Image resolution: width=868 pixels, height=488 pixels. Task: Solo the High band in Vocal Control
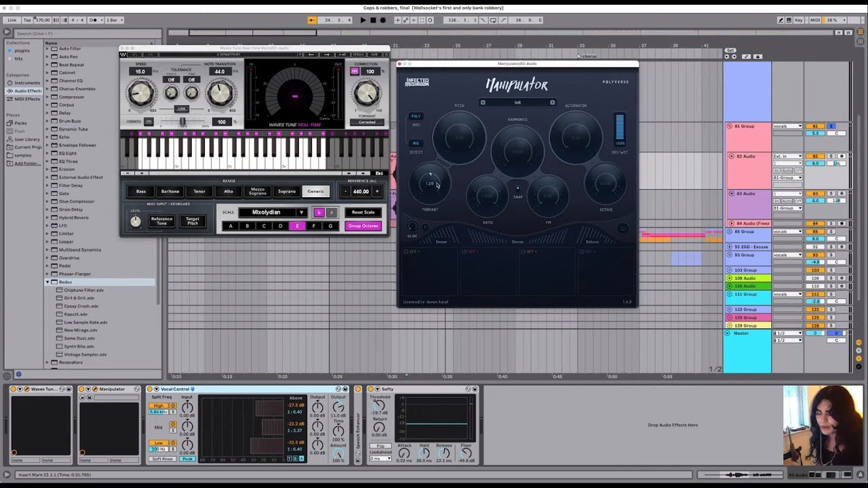pyautogui.click(x=173, y=411)
